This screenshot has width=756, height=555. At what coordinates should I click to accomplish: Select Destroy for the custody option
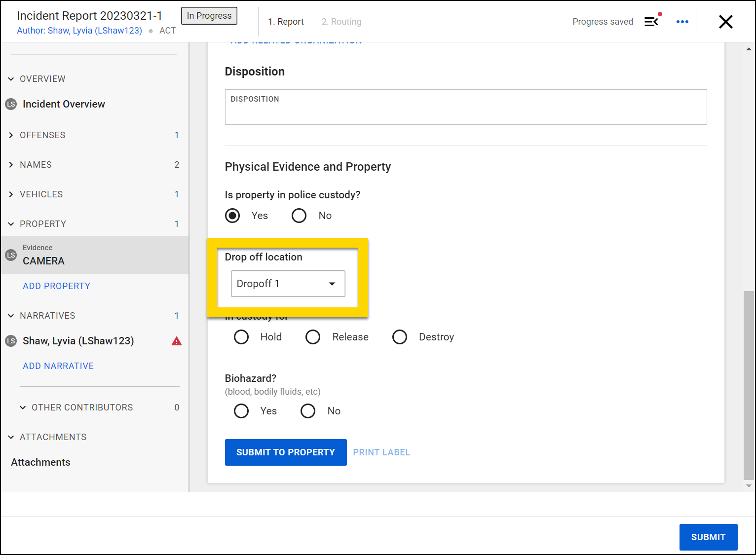400,337
